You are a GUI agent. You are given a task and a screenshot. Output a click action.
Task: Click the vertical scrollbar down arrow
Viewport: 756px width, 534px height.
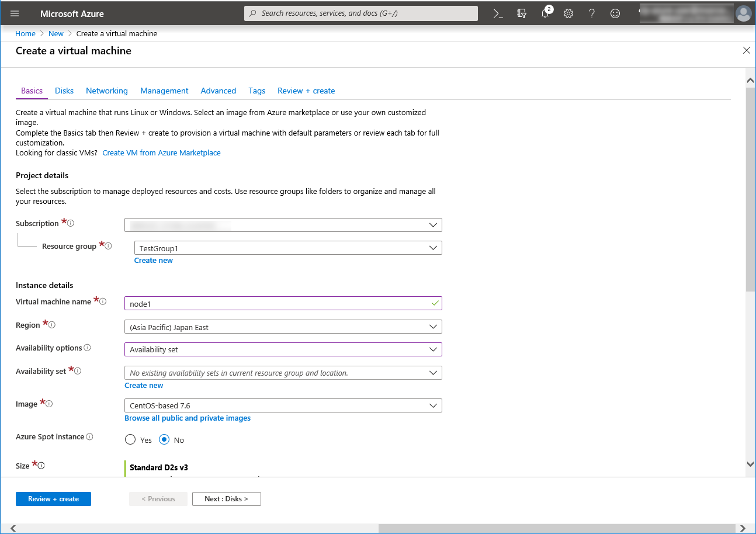750,464
